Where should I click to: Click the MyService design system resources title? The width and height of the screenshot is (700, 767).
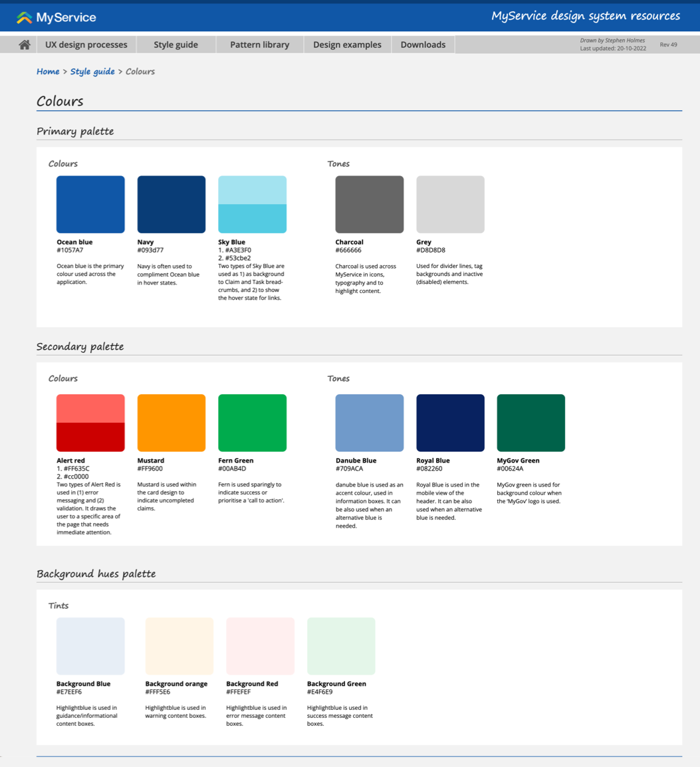point(586,16)
